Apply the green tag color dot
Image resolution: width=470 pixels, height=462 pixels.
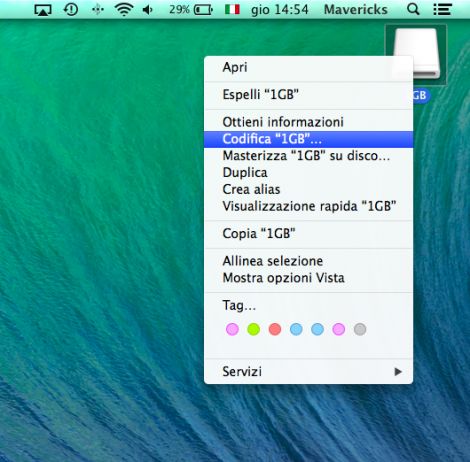pyautogui.click(x=253, y=329)
